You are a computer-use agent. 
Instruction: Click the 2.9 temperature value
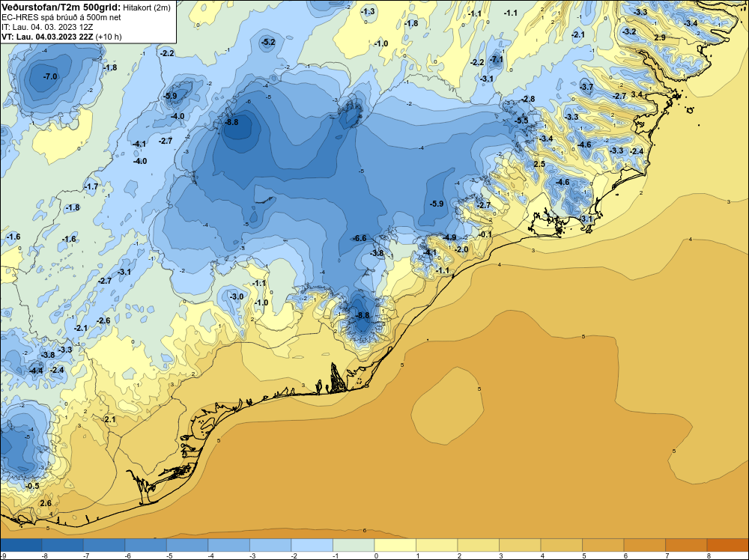pos(660,37)
